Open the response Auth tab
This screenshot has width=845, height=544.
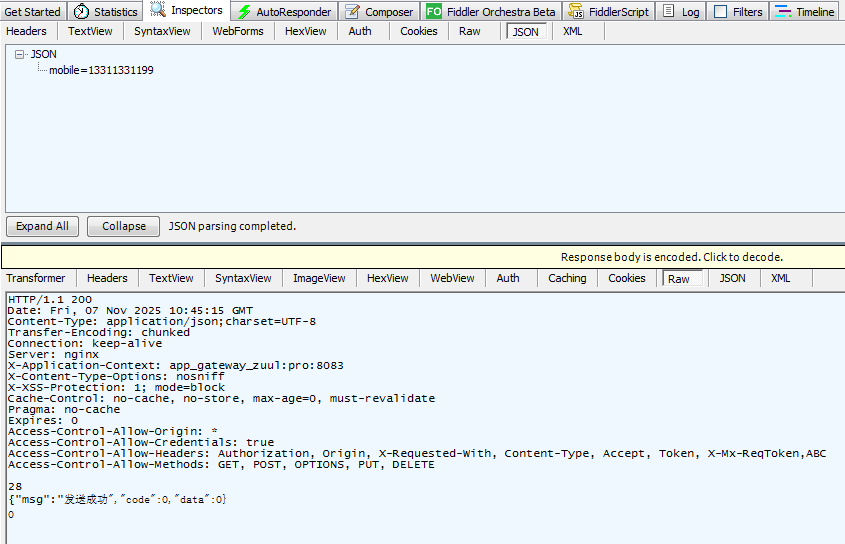coord(508,278)
